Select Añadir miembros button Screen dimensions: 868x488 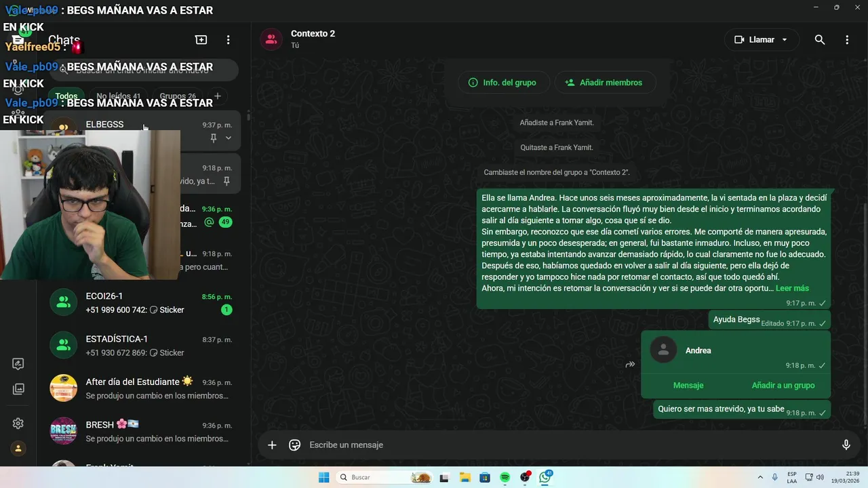[604, 83]
